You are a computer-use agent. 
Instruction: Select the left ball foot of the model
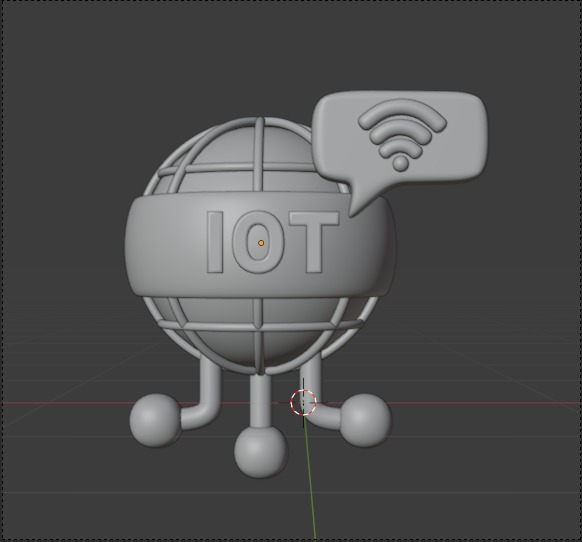155,421
